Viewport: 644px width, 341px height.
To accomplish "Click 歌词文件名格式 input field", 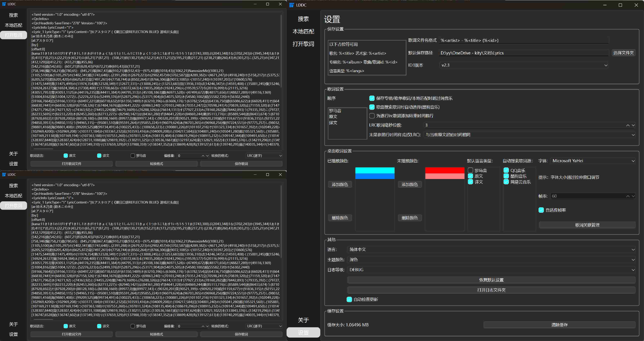I will point(524,40).
